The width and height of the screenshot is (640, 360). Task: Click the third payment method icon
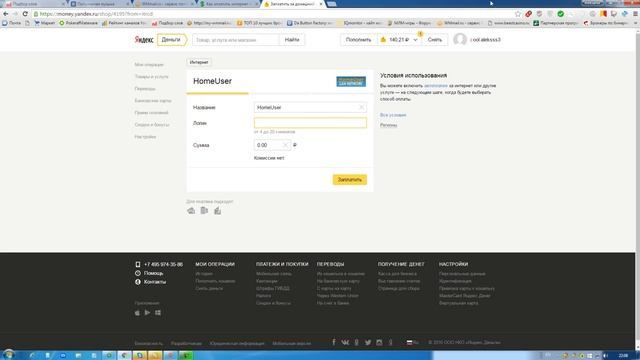click(x=218, y=211)
